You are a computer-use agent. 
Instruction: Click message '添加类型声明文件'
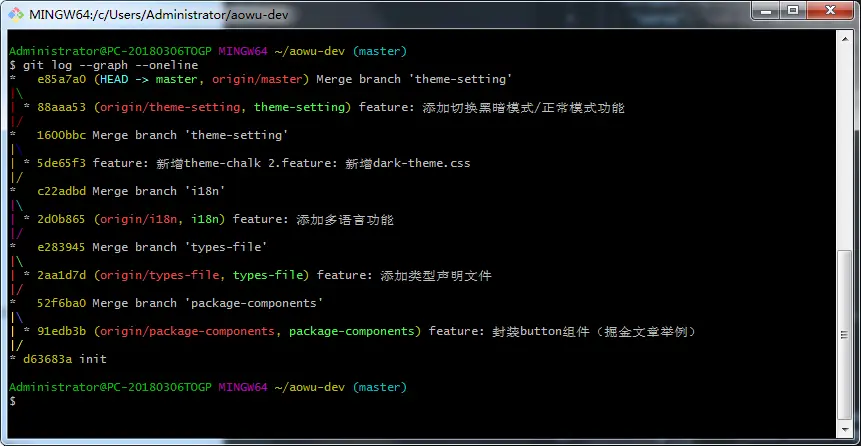point(436,276)
